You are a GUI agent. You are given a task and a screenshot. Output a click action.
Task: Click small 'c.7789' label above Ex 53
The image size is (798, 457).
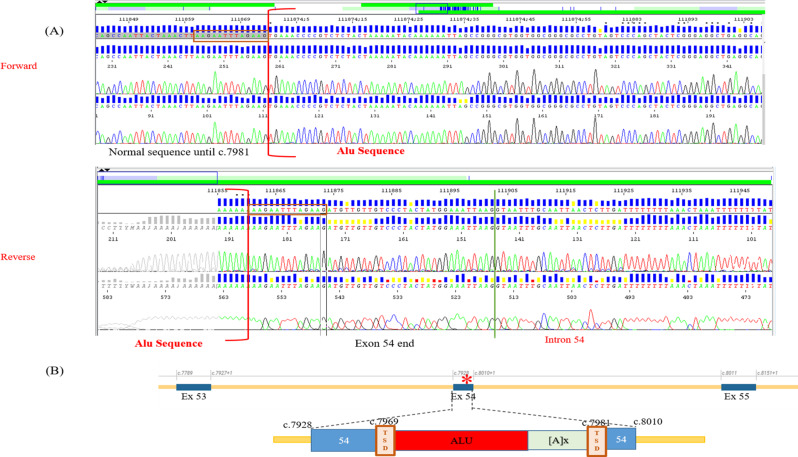pyautogui.click(x=185, y=373)
